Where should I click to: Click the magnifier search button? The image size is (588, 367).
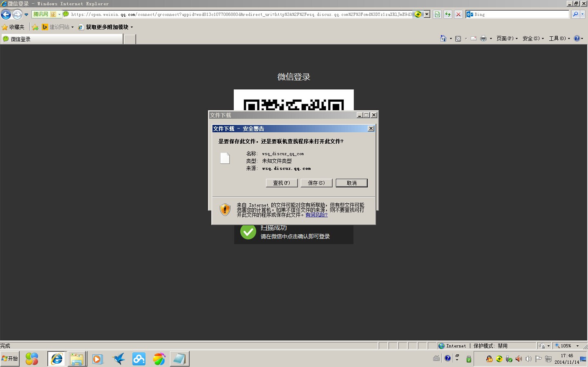(575, 14)
